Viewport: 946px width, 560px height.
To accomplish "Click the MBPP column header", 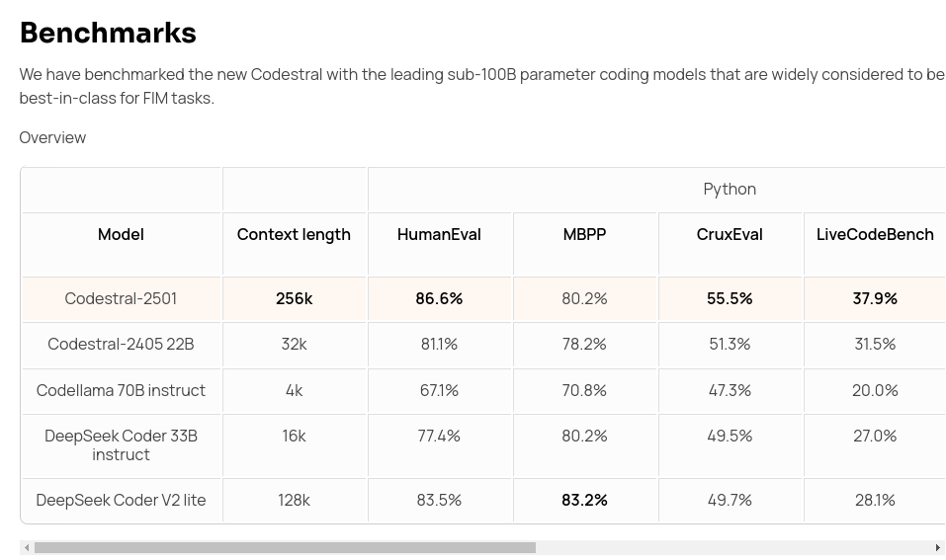I will pyautogui.click(x=584, y=234).
